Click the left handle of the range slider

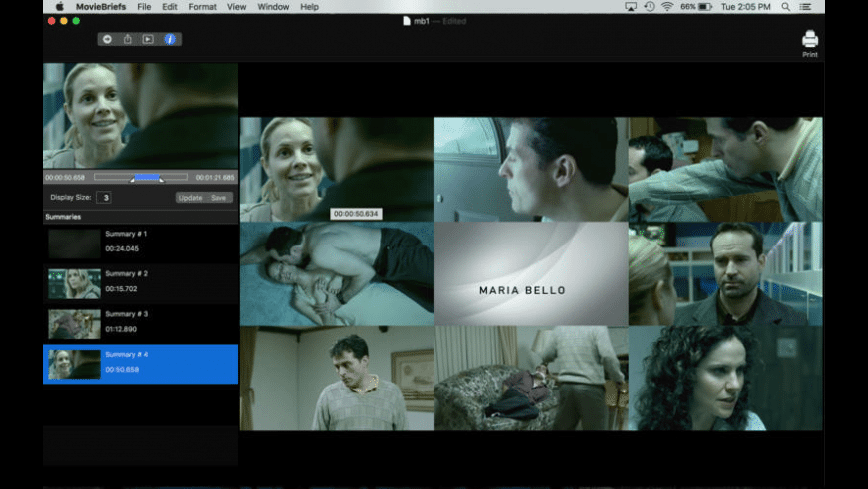[133, 179]
